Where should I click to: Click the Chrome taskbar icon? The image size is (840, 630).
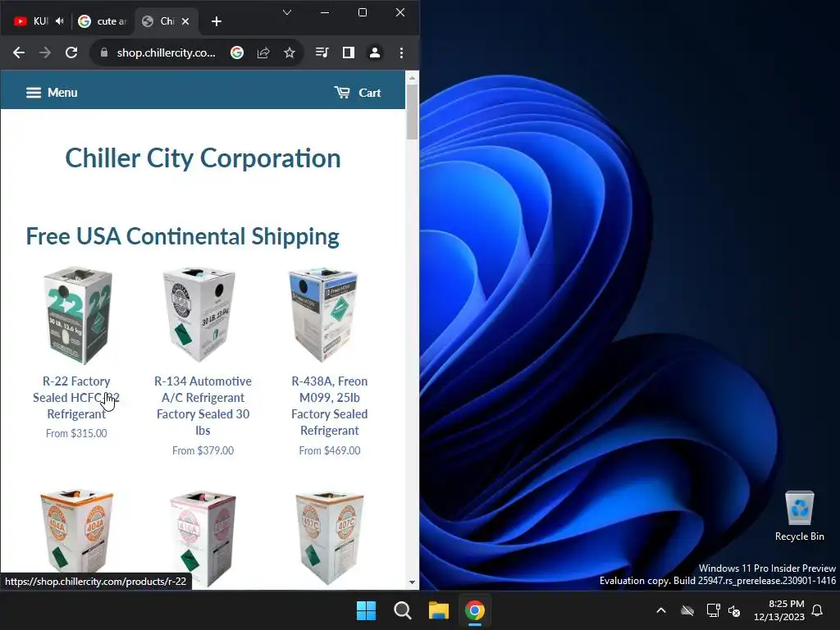475,610
